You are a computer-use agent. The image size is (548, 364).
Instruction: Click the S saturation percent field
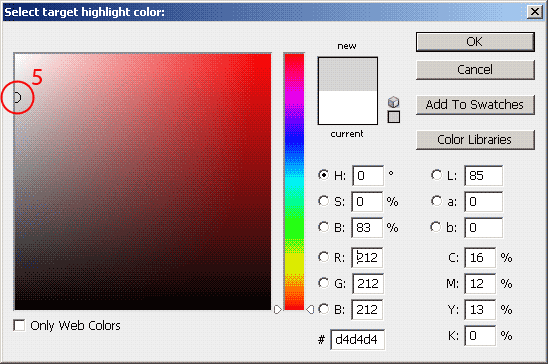(367, 202)
